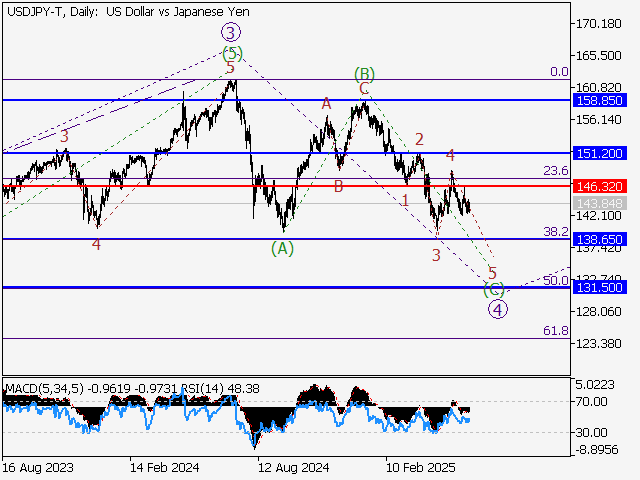Click the circled wave 3 label at top
This screenshot has width=640, height=480.
pos(228,34)
